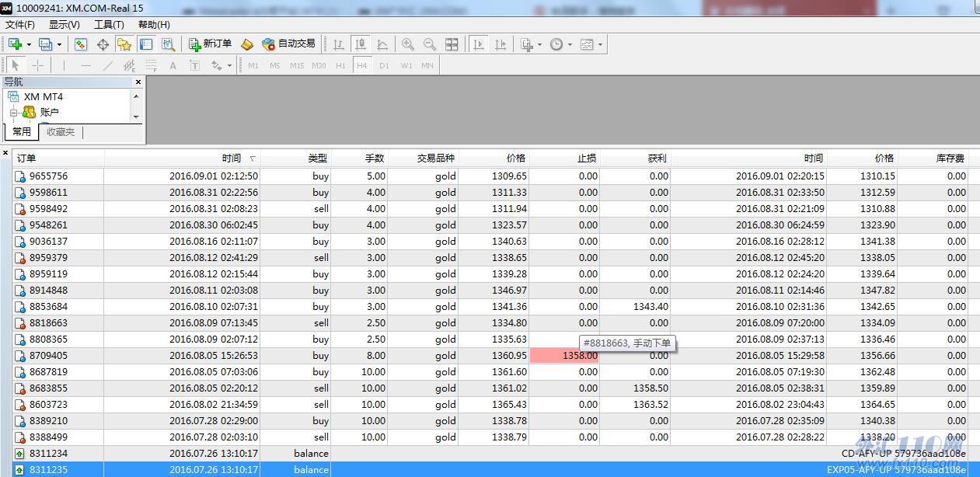Zoom in the chart
This screenshot has height=477, width=980.
(408, 44)
